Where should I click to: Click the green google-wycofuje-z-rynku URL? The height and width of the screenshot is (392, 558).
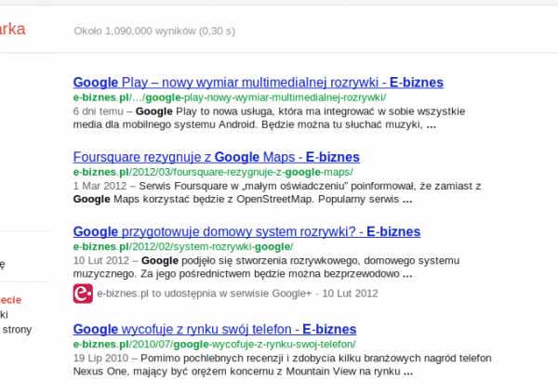pyautogui.click(x=214, y=343)
